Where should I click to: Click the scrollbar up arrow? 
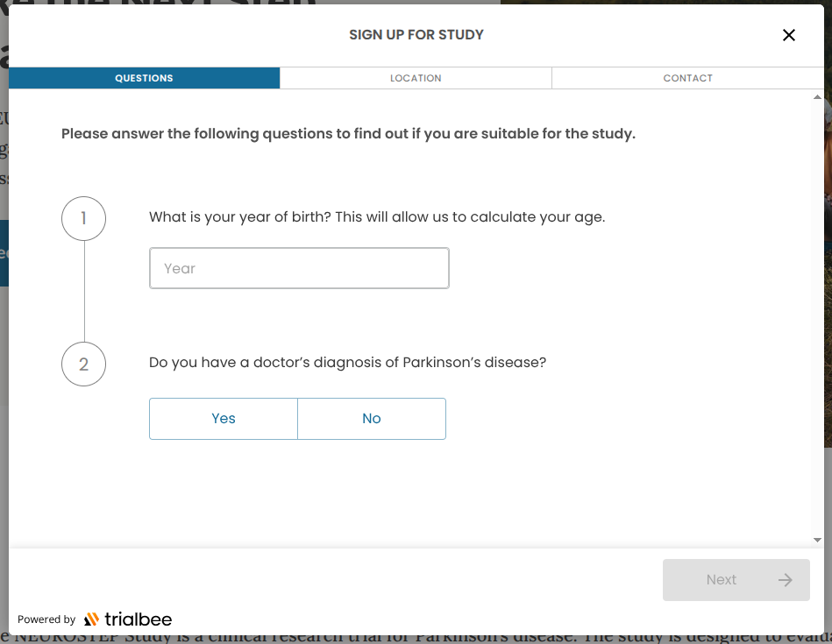[x=819, y=96]
